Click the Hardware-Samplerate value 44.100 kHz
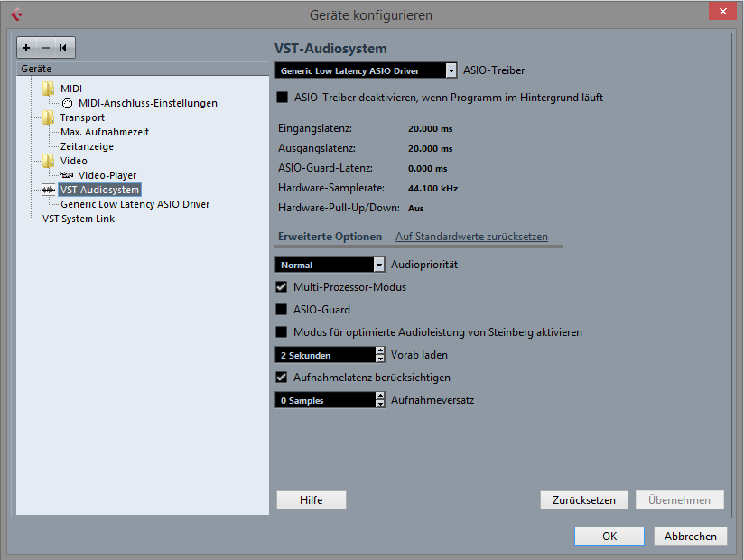Screen dimensions: 744x560 click(x=432, y=189)
